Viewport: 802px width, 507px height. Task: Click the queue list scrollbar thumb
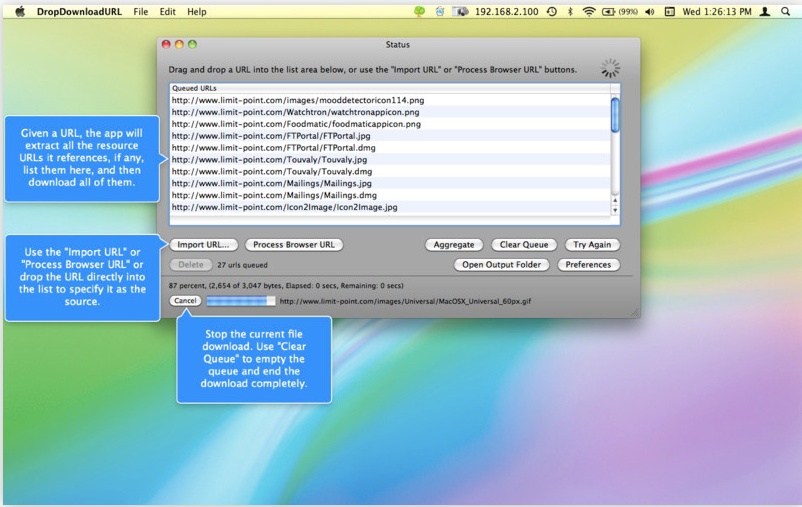(615, 114)
